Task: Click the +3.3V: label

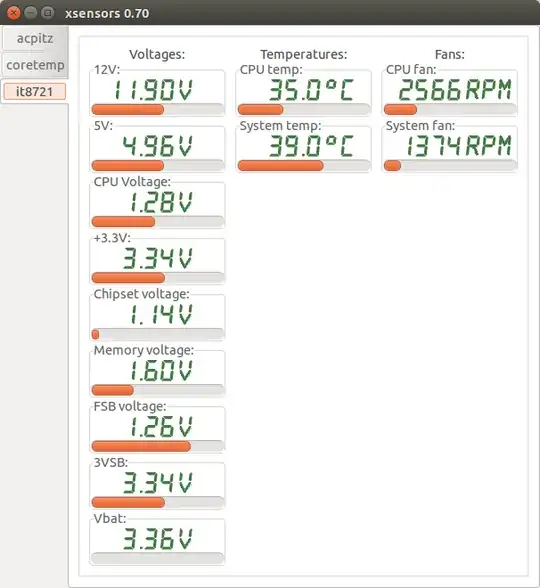Action: (x=112, y=238)
